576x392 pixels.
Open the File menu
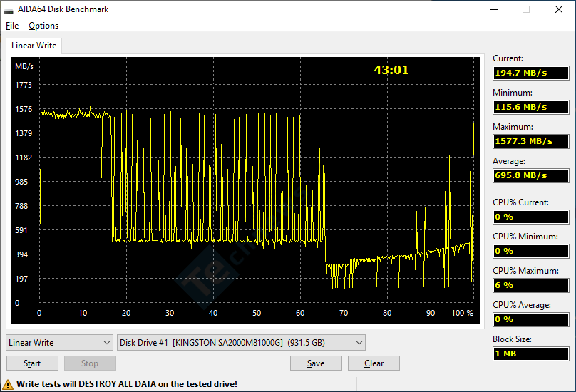tap(12, 26)
